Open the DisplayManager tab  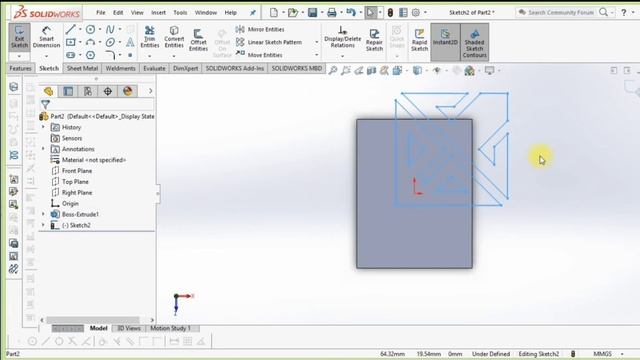(127, 91)
